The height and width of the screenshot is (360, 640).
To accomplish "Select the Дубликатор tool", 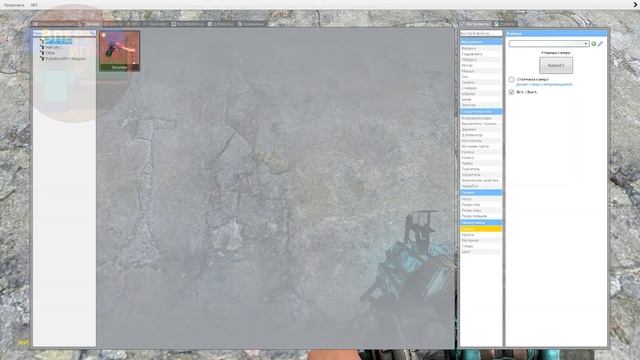I will point(481,135).
